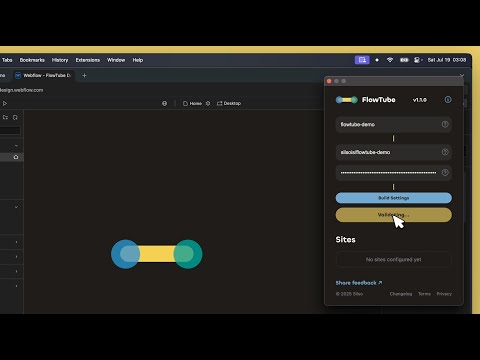
Task: Open page settings gear next to Home
Action: (208, 103)
